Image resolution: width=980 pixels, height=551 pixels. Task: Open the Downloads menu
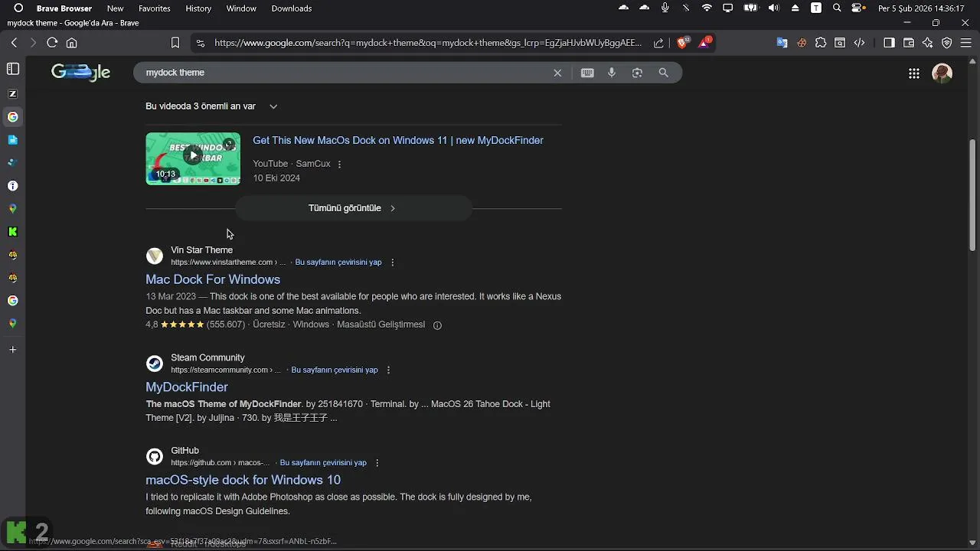click(292, 8)
